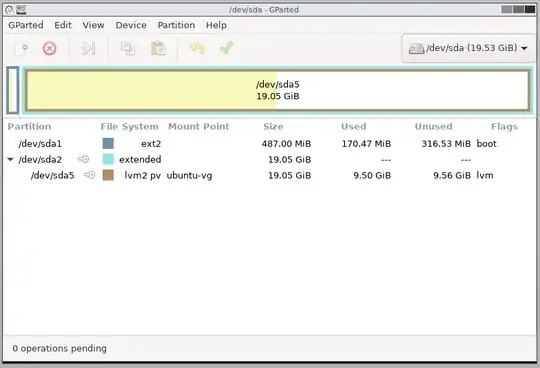This screenshot has width=540, height=368.
Task: Click the Flags column header
Action: (x=504, y=127)
